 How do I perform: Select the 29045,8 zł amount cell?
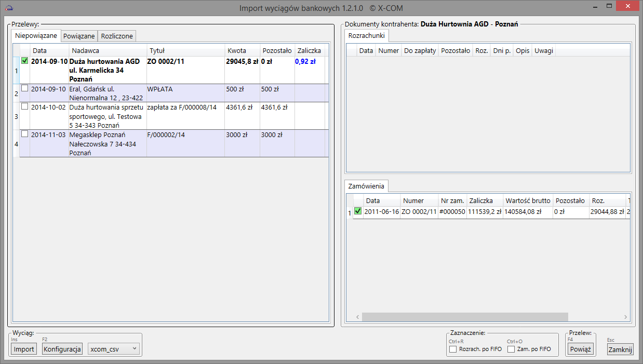pyautogui.click(x=242, y=70)
